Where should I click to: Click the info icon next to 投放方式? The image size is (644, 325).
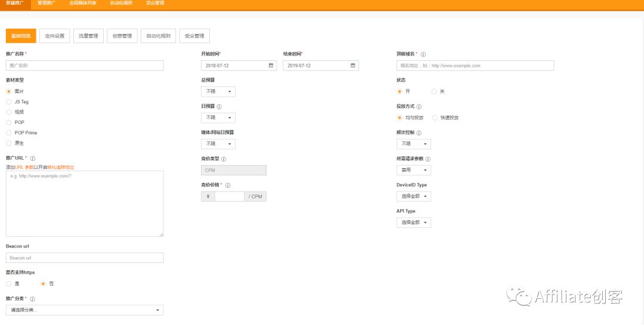coord(419,106)
